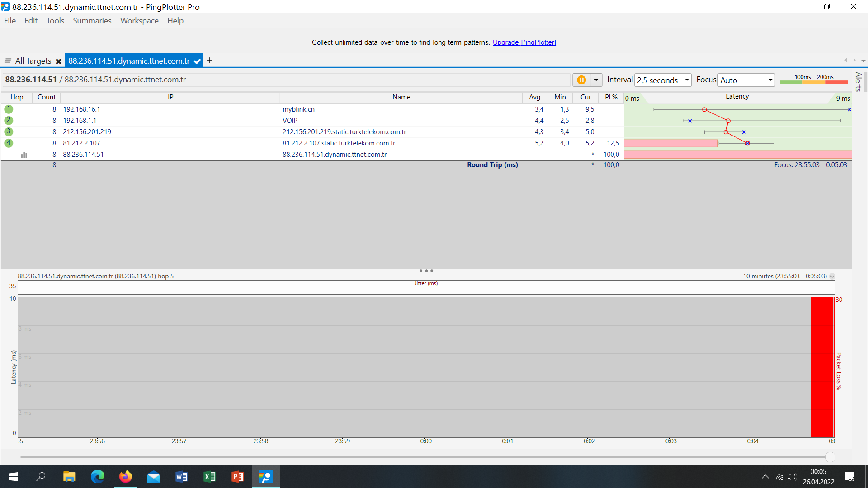
Task: Toggle the green hop 3 circle
Action: [9, 131]
